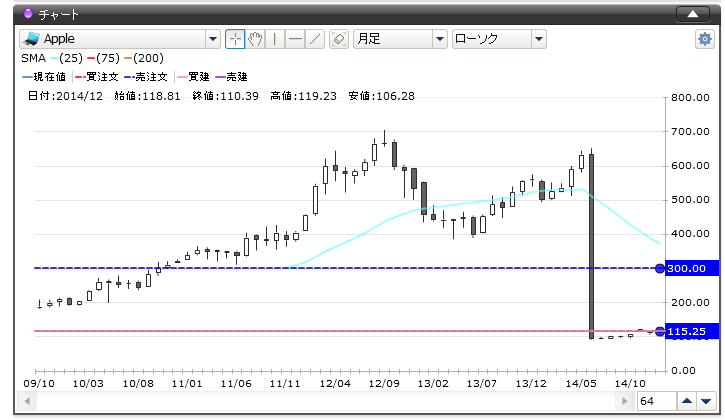Click the eraser tool icon

pyautogui.click(x=338, y=39)
